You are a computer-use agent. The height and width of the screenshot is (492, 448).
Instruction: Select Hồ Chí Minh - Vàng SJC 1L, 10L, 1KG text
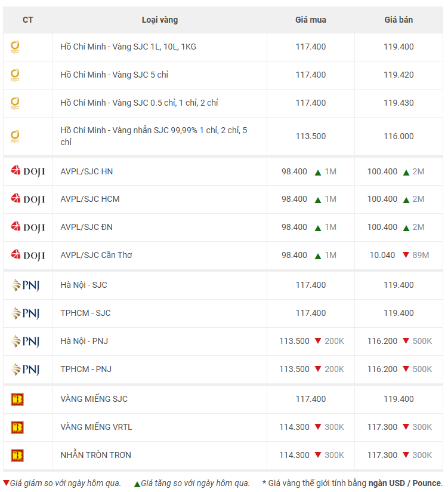coord(128,47)
